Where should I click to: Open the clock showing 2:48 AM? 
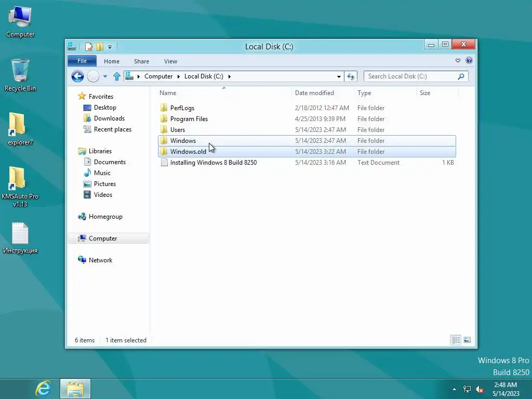506,389
